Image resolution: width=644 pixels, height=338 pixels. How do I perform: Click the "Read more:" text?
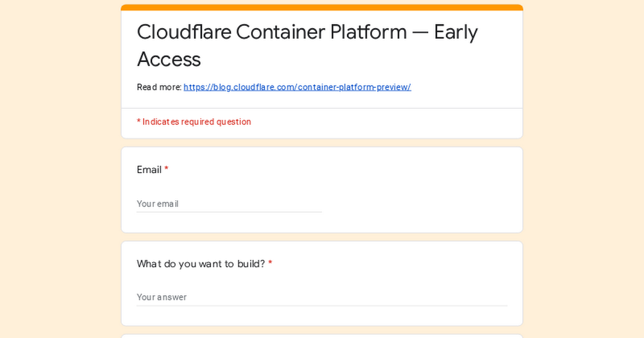[x=159, y=87]
